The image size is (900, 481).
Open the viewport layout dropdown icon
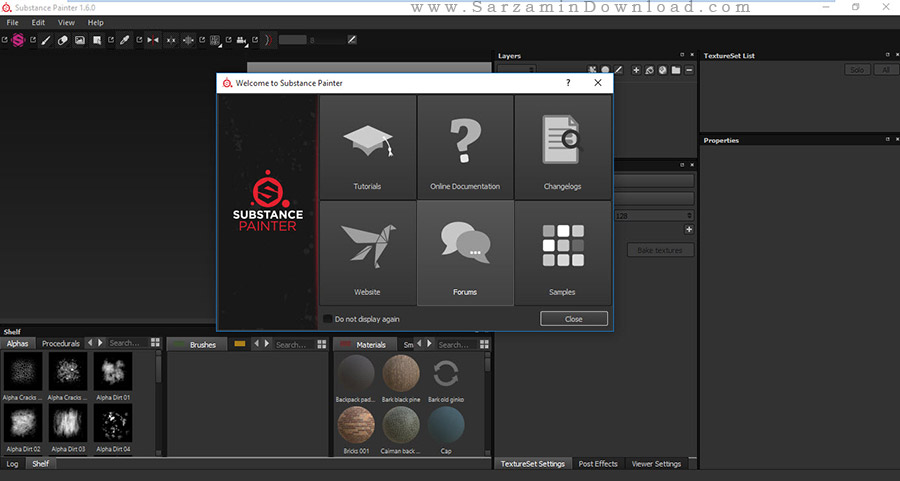215,40
